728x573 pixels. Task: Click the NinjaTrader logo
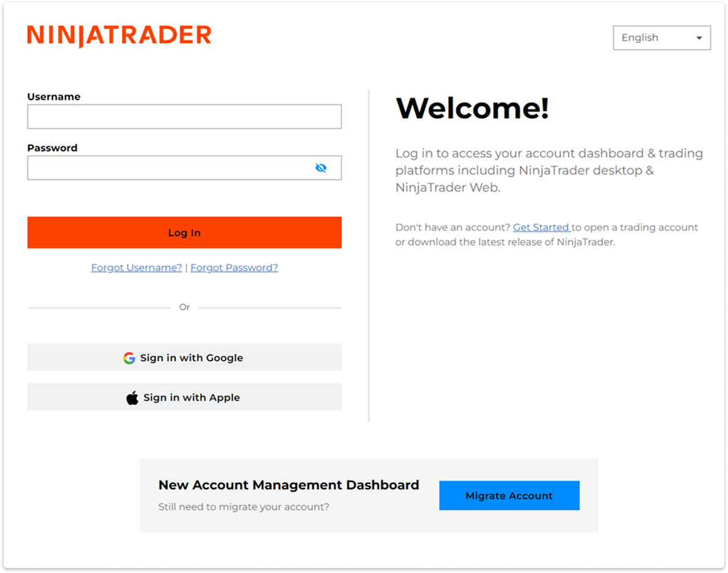click(x=120, y=36)
